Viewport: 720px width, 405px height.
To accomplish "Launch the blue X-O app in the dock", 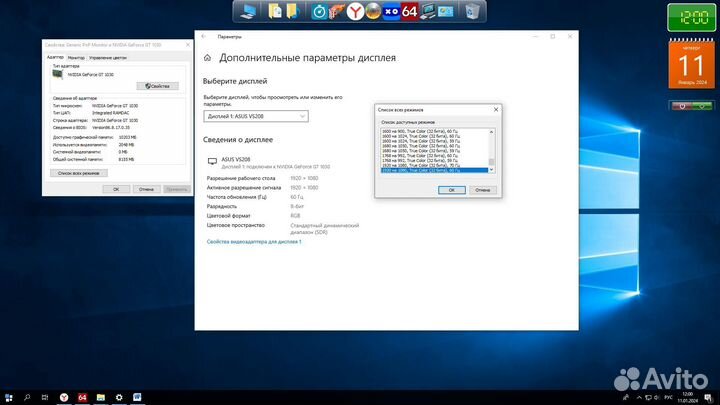I will 391,11.
